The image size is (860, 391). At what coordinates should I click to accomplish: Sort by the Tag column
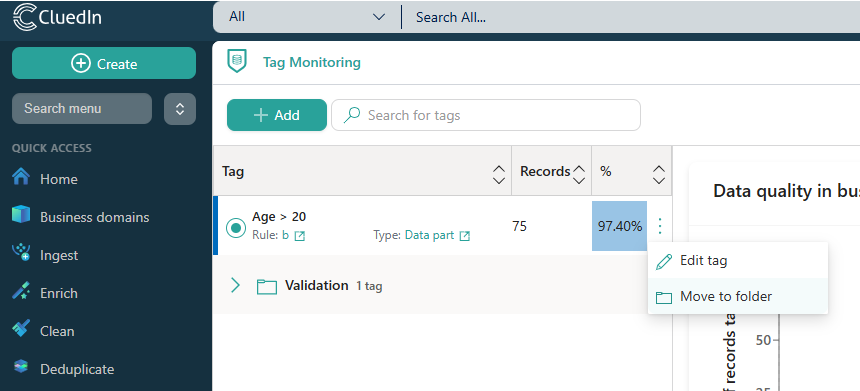499,174
